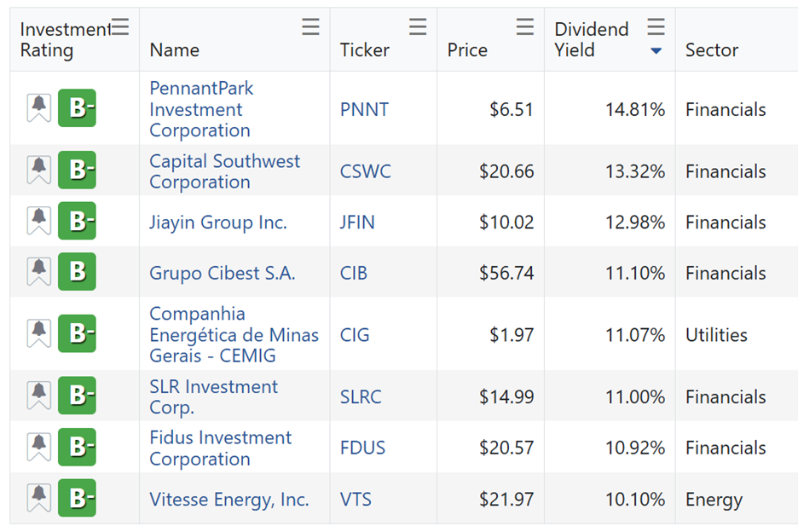The image size is (798, 532).
Task: Open the CSWC ticker link
Action: click(x=365, y=171)
